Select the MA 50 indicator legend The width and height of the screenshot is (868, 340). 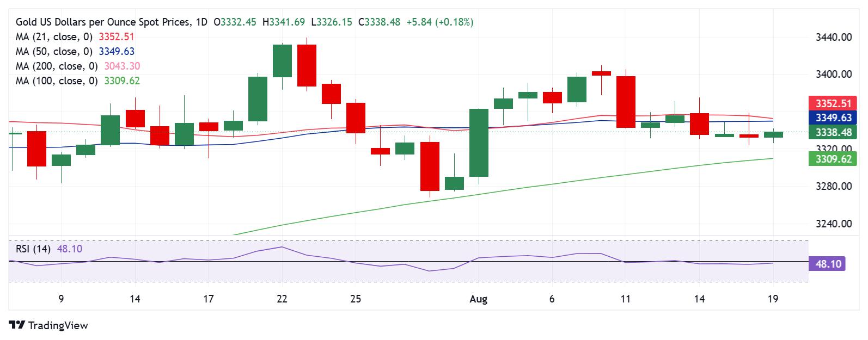coord(75,52)
